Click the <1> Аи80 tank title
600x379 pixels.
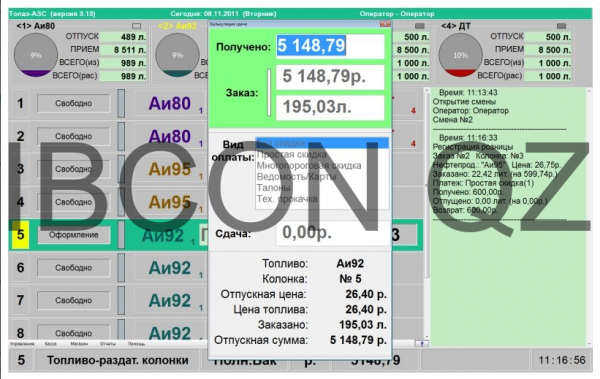click(36, 26)
